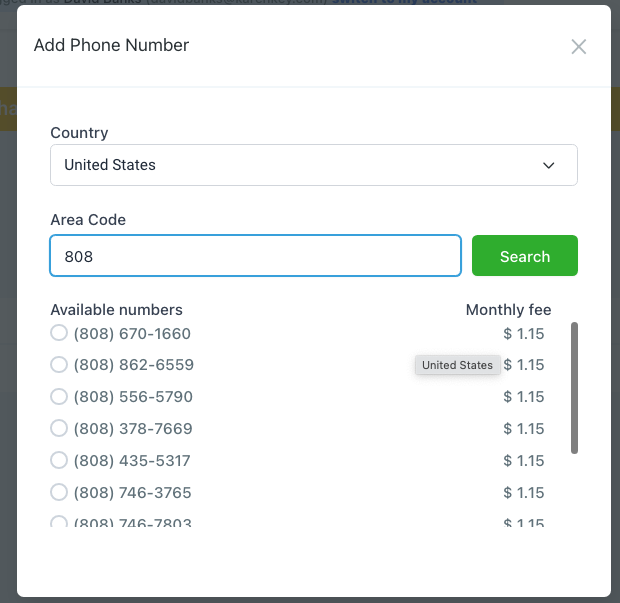Focus the Area Code input field
620x603 pixels.
click(255, 256)
